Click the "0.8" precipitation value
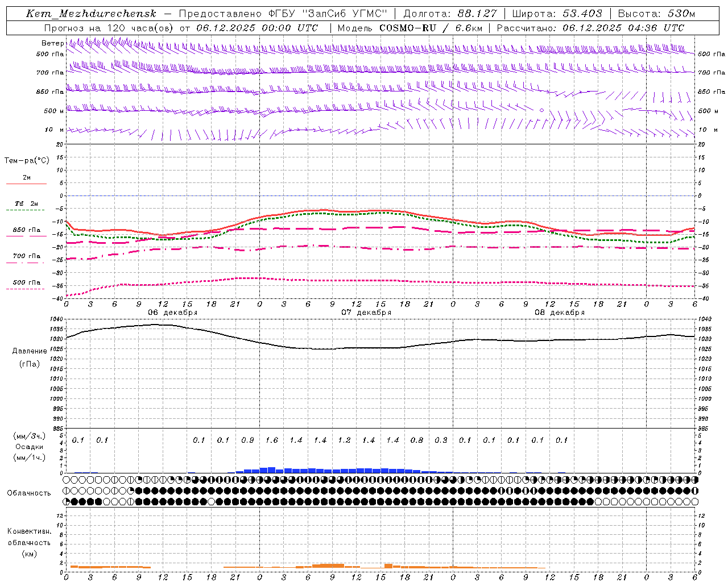 coord(417,440)
